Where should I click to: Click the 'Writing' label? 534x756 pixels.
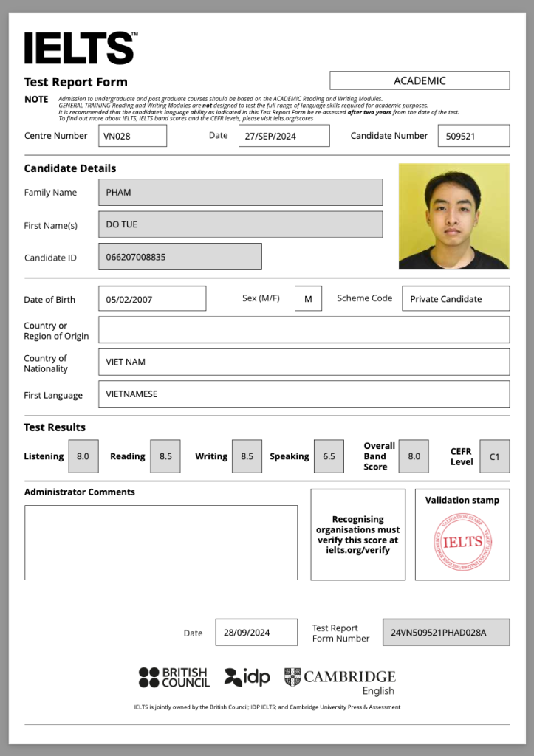[x=211, y=456]
